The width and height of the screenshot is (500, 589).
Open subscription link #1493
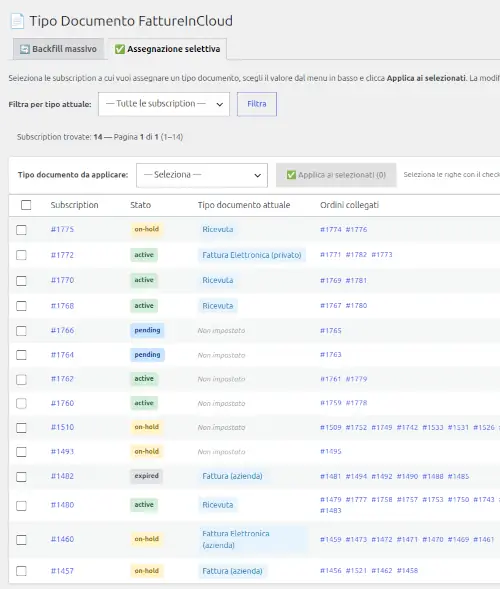pos(62,452)
